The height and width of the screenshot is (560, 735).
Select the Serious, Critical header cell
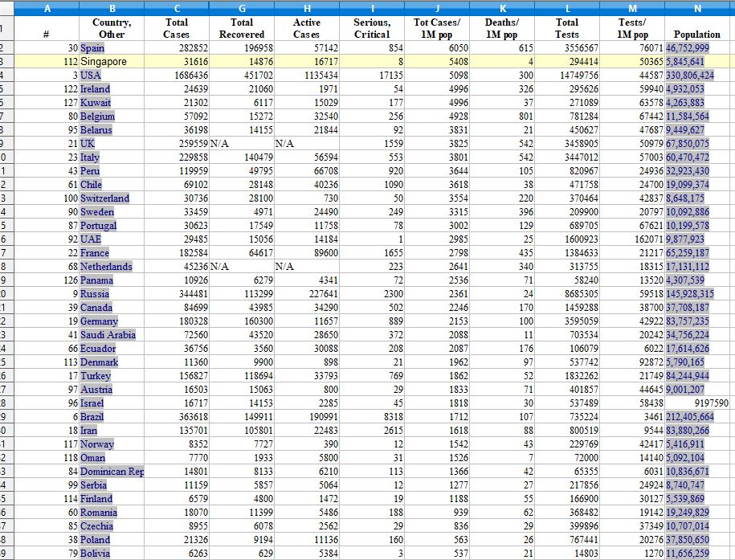[x=372, y=28]
